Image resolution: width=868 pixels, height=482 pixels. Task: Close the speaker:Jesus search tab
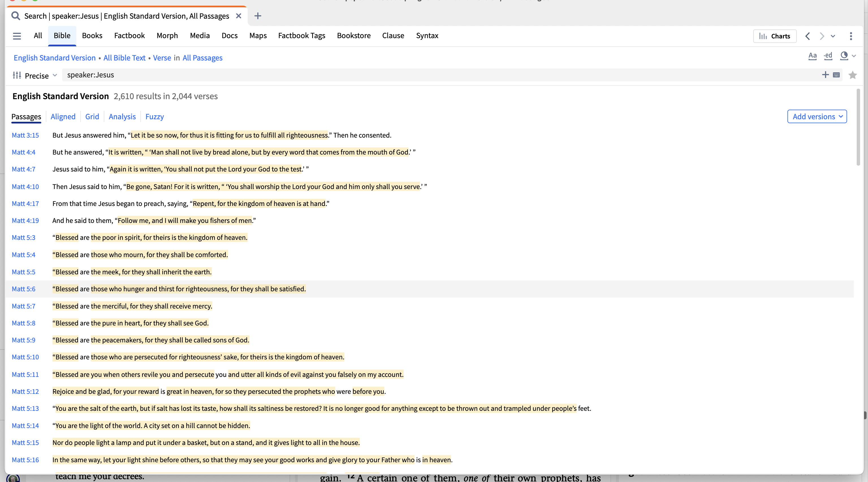pos(239,16)
